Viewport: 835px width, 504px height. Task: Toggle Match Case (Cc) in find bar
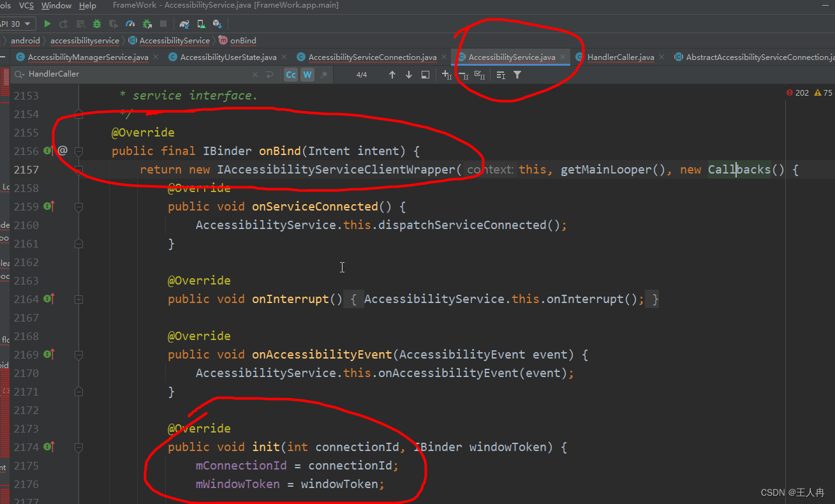pos(291,75)
